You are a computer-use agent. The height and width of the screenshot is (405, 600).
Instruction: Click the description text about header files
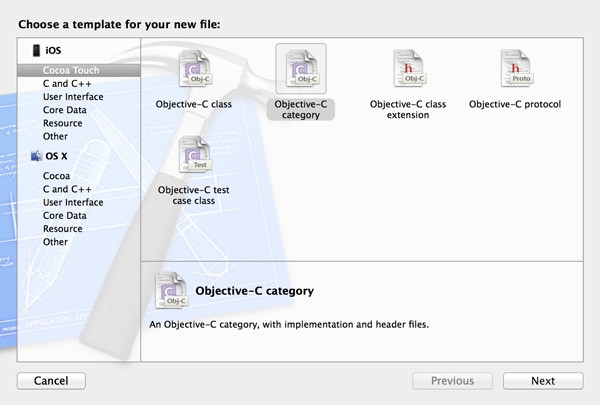[x=289, y=325]
